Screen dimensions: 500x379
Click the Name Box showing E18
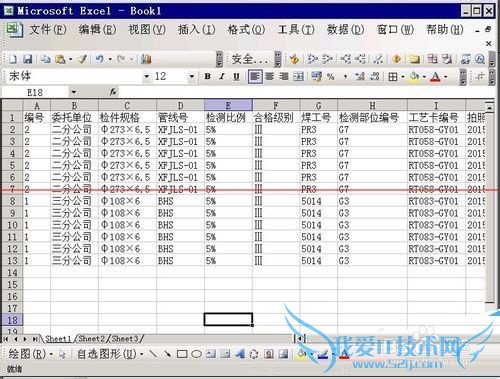tap(35, 92)
